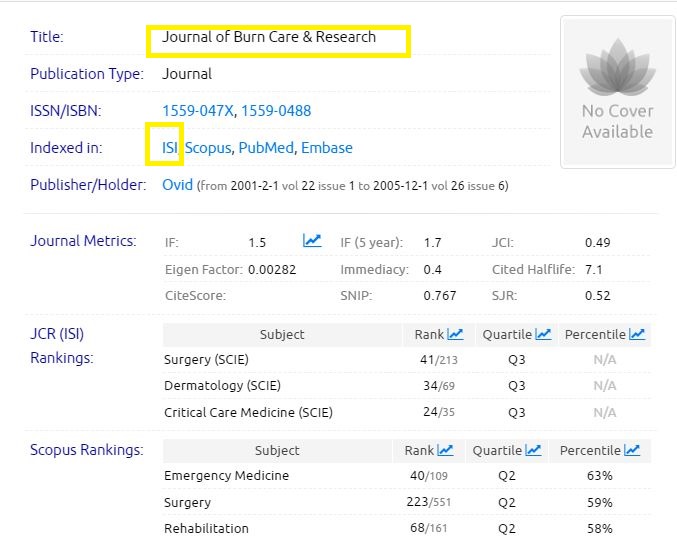Show the JCR Percentile trend chart icon

pyautogui.click(x=637, y=334)
